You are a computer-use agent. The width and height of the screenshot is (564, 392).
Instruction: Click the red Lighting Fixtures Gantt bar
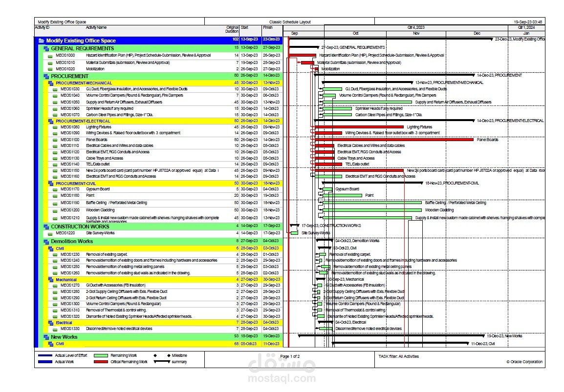(x=359, y=127)
